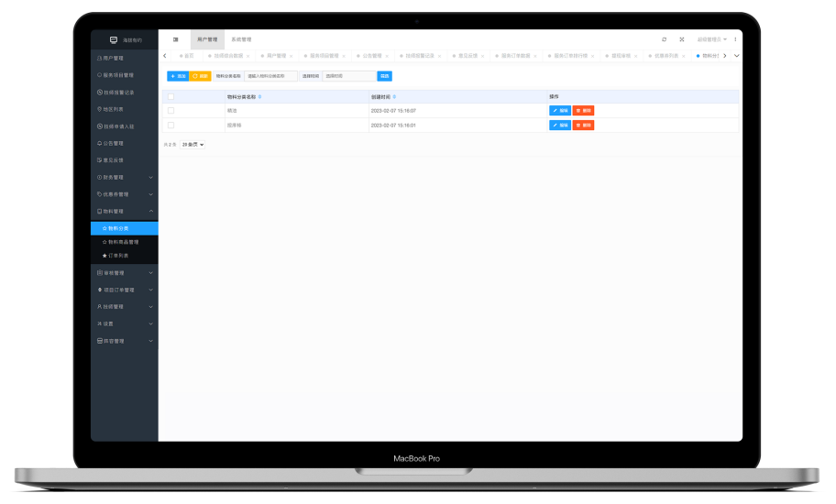The image size is (836, 504).
Task: Open the 超级管理员 account dropdown
Action: [x=711, y=39]
